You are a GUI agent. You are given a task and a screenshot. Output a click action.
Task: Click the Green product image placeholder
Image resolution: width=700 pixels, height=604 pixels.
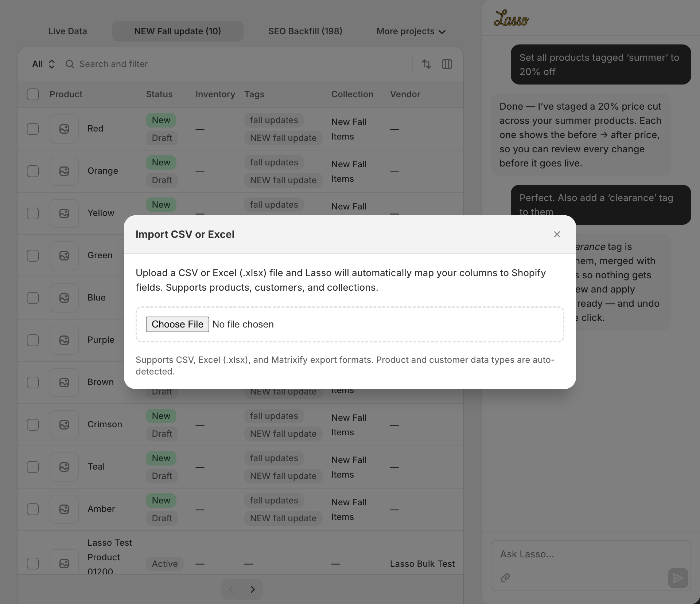64,256
